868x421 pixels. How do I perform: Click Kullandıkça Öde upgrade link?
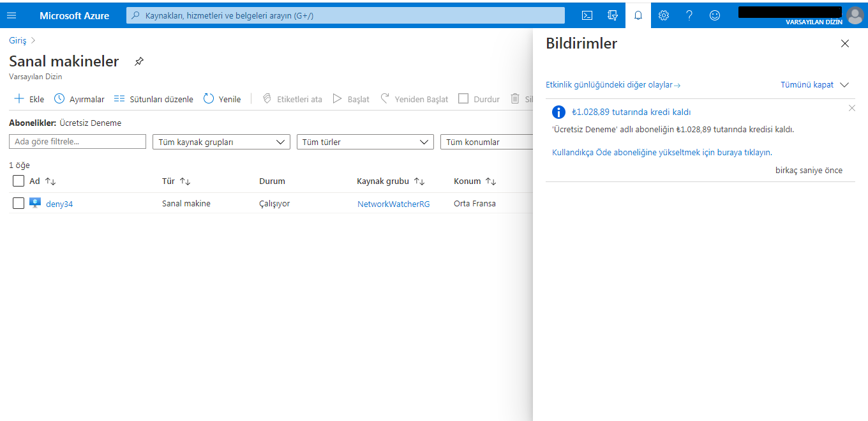[x=662, y=153]
